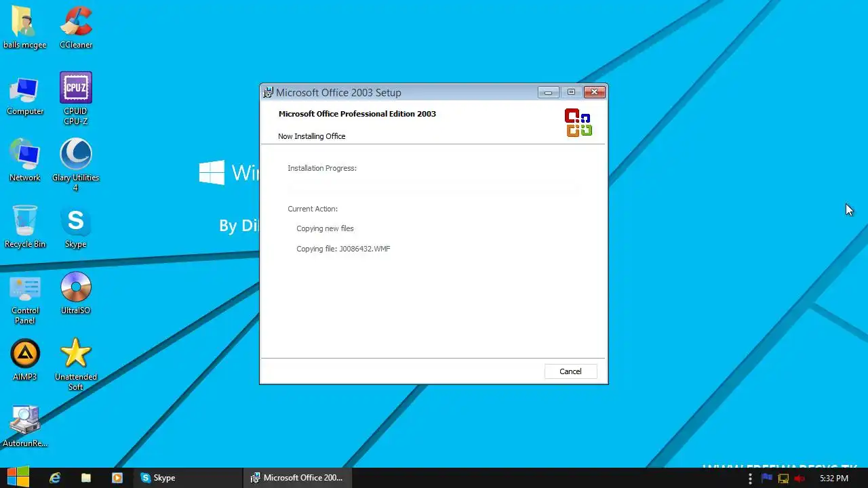Viewport: 868px width, 488px height.
Task: Click the Office setup title bar icon
Action: coord(269,92)
